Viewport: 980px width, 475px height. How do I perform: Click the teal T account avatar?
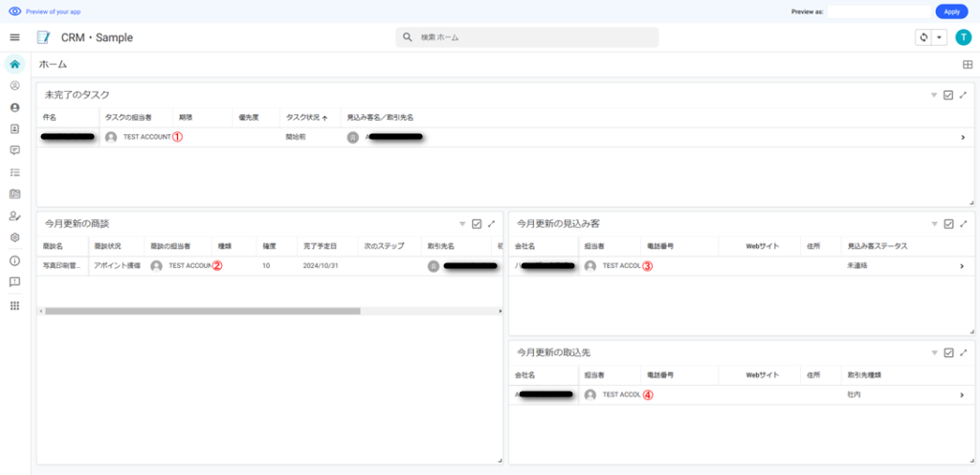coord(963,37)
